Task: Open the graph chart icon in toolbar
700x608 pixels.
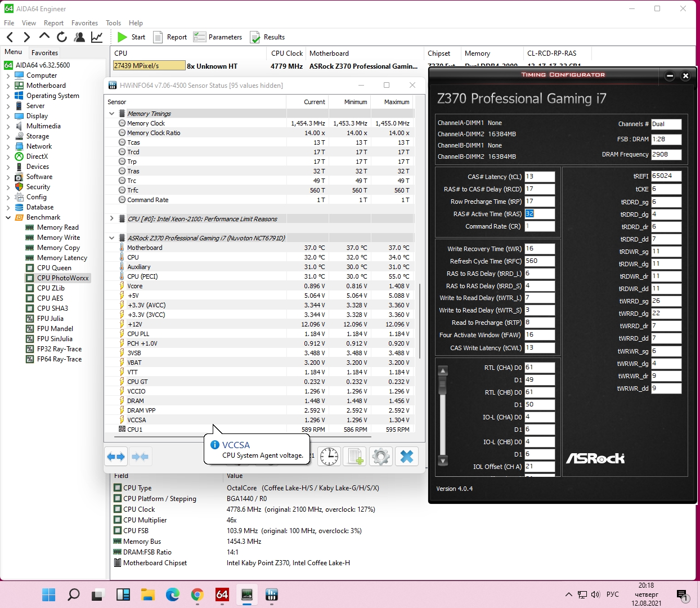Action: click(97, 37)
